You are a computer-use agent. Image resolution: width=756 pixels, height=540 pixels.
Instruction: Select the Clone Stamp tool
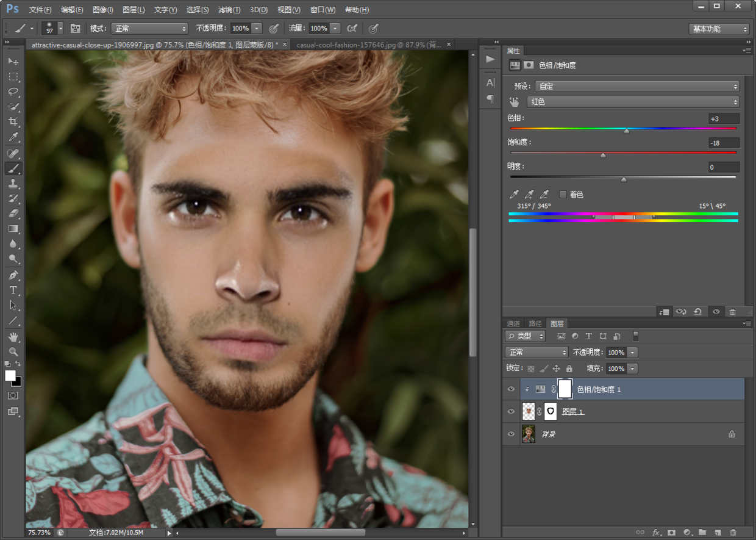[x=13, y=184]
